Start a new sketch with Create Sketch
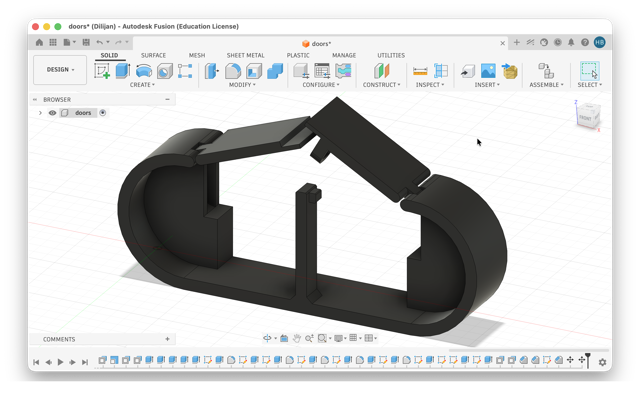Screen dimensions: 640x408 pyautogui.click(x=102, y=71)
